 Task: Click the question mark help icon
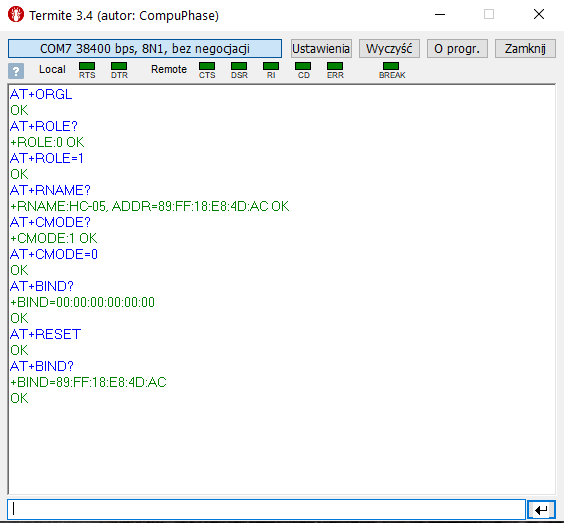tap(16, 71)
